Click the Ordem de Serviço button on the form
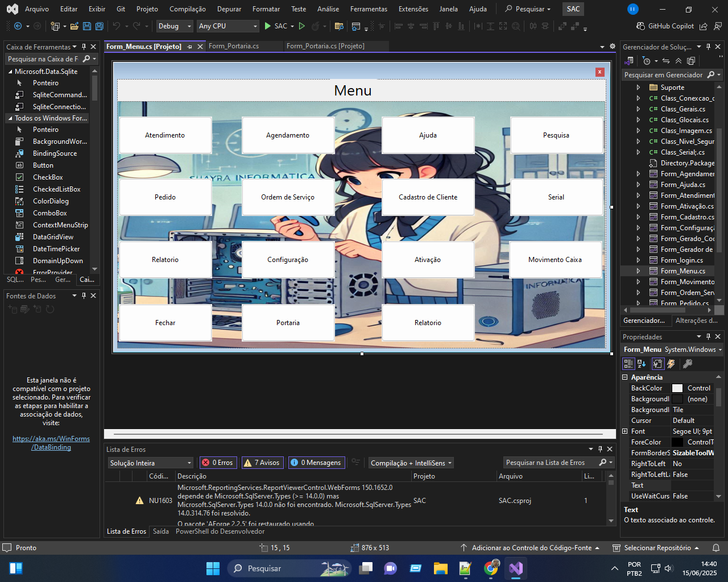 (288, 197)
